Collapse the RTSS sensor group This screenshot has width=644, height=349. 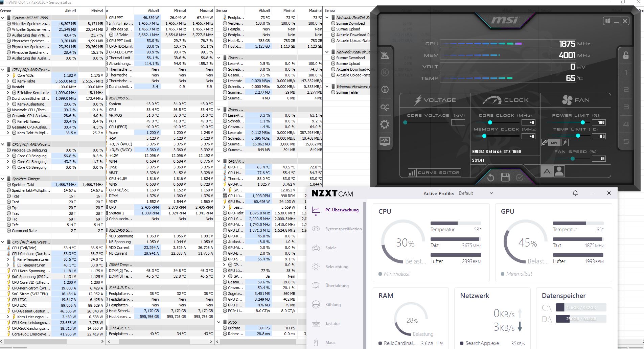pyautogui.click(x=219, y=322)
